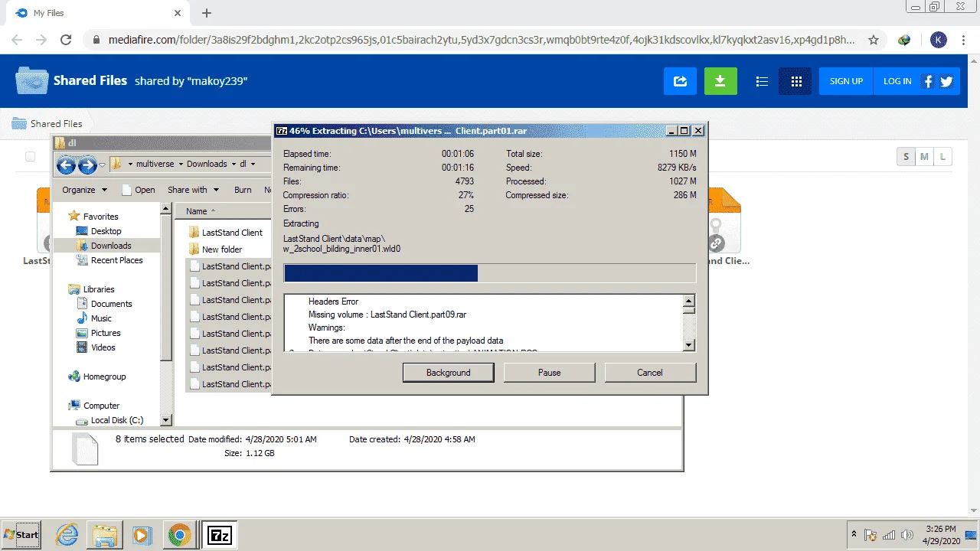Switch MediaFire to grid view
Screen dimensions: 980x551
(x=795, y=81)
